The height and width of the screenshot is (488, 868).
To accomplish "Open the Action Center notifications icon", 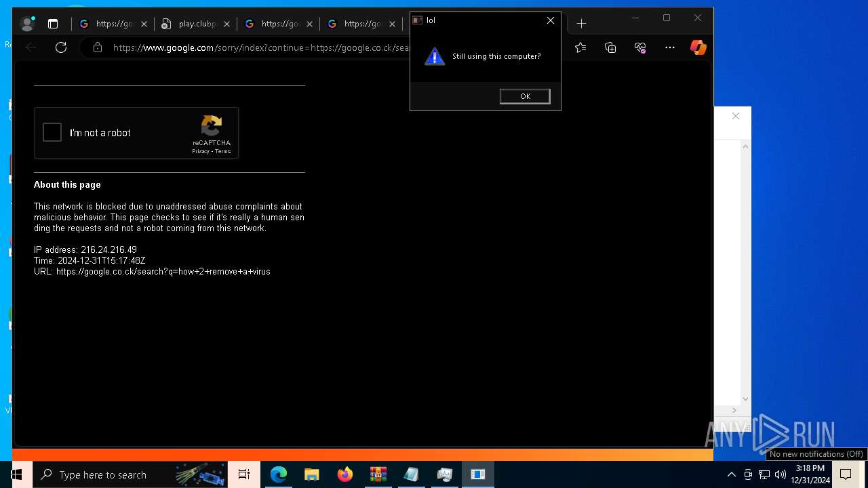I will pos(846,474).
